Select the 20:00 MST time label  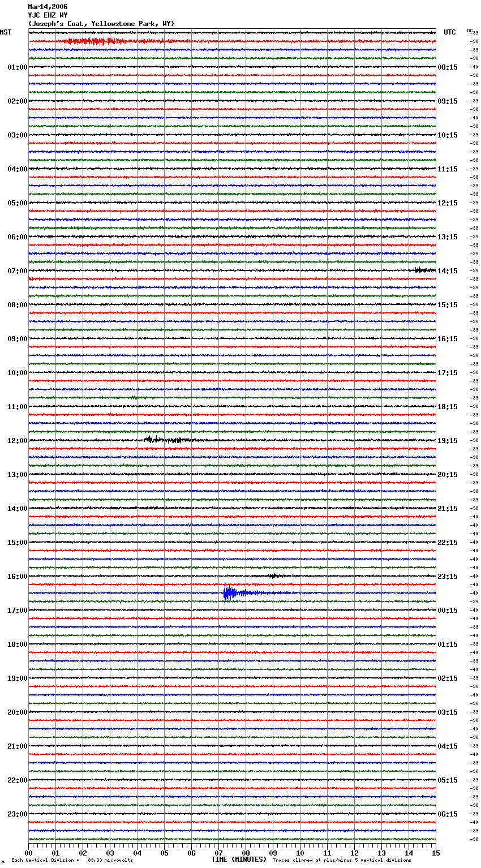[18, 712]
